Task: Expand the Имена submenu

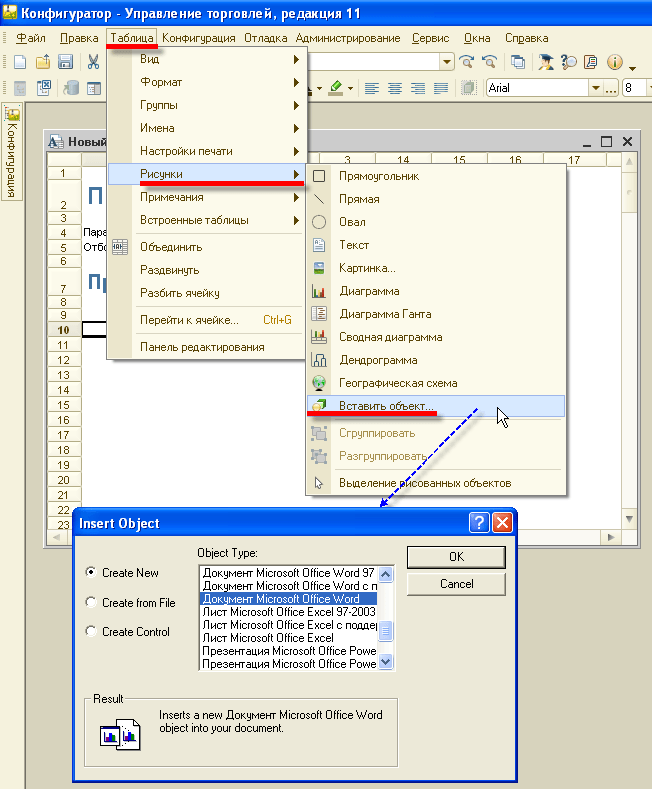Action: [x=207, y=128]
